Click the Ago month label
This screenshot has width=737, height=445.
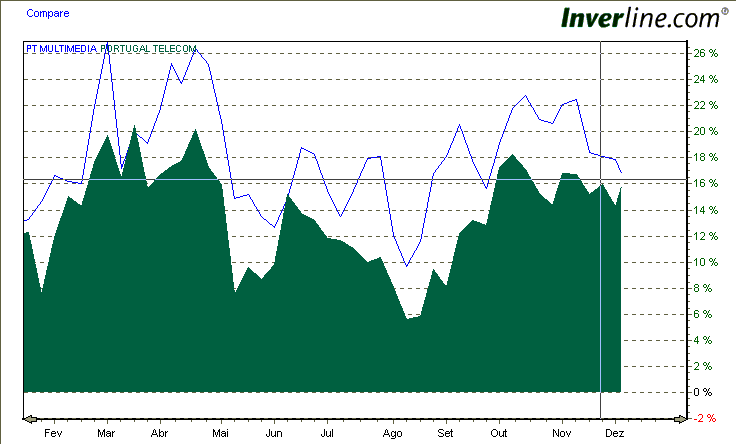[x=392, y=433]
